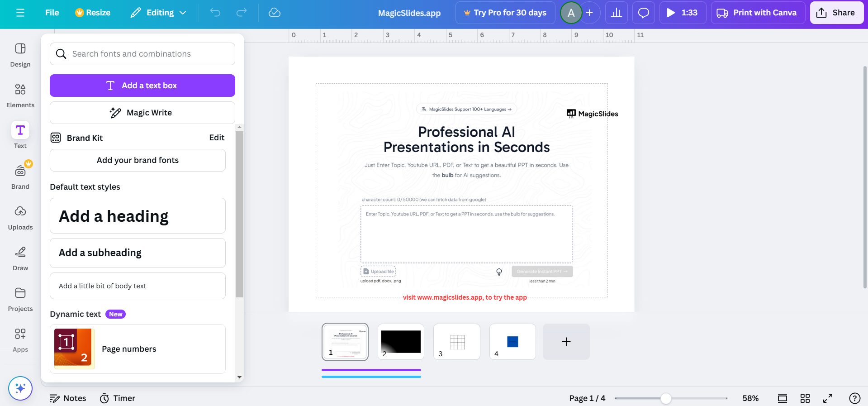
Task: Enter fullscreen with the expand arrows icon
Action: [x=828, y=398]
